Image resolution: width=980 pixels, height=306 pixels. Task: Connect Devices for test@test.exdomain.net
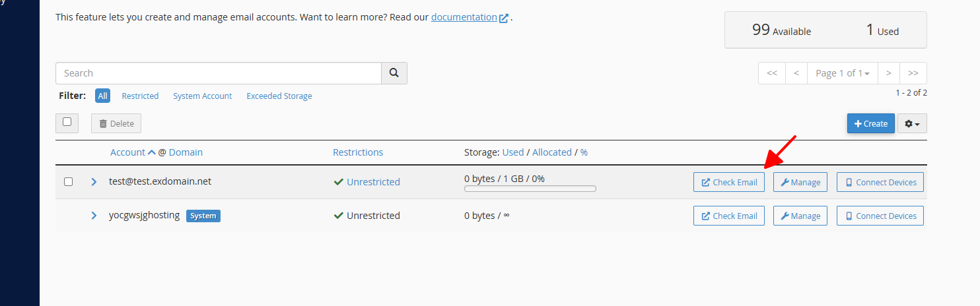pos(880,182)
